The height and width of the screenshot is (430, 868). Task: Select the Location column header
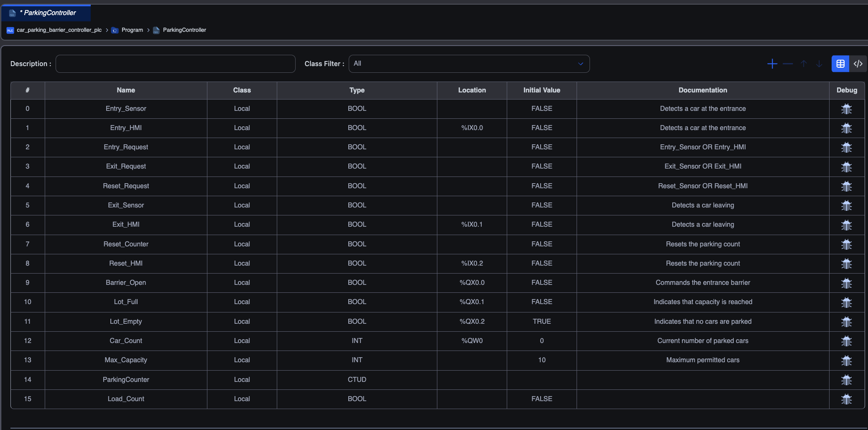tap(472, 90)
